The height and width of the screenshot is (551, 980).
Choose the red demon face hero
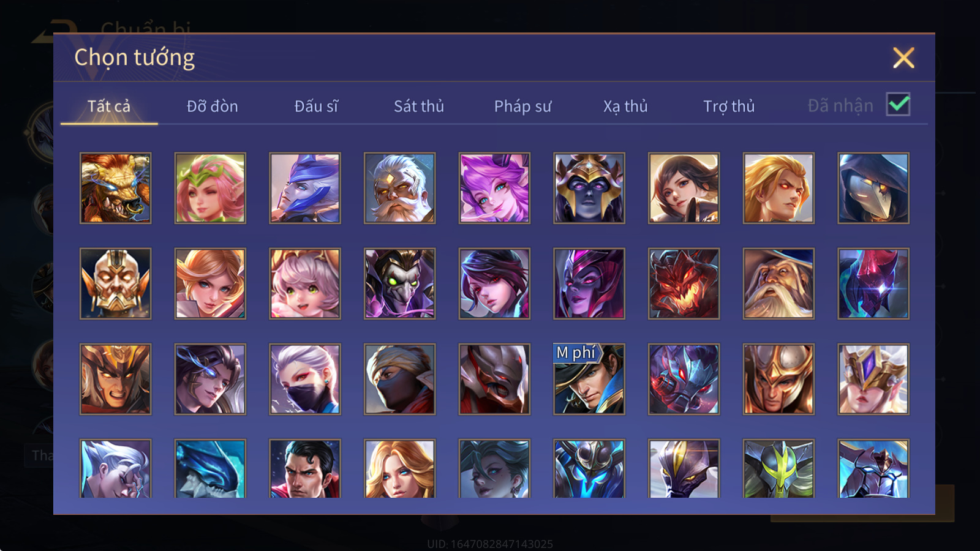tap(684, 283)
